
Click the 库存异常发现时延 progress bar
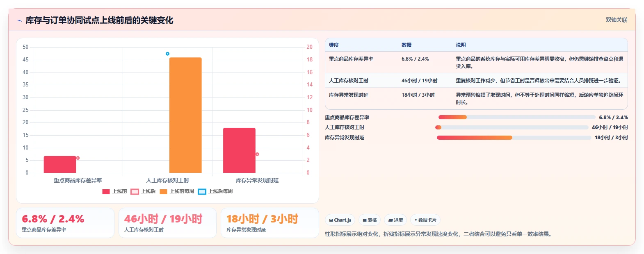tap(514, 138)
